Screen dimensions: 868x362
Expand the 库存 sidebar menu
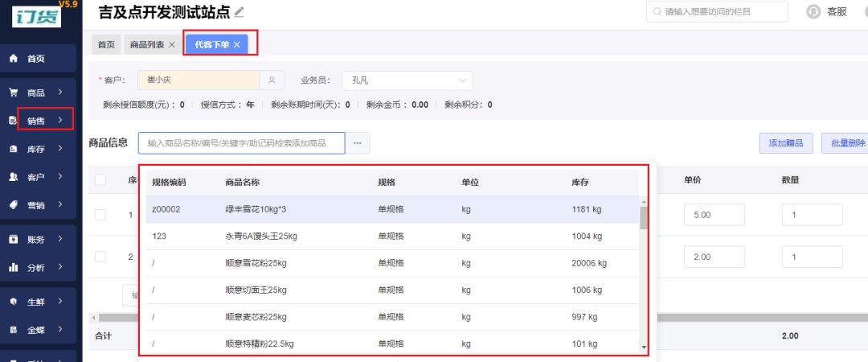pos(59,149)
